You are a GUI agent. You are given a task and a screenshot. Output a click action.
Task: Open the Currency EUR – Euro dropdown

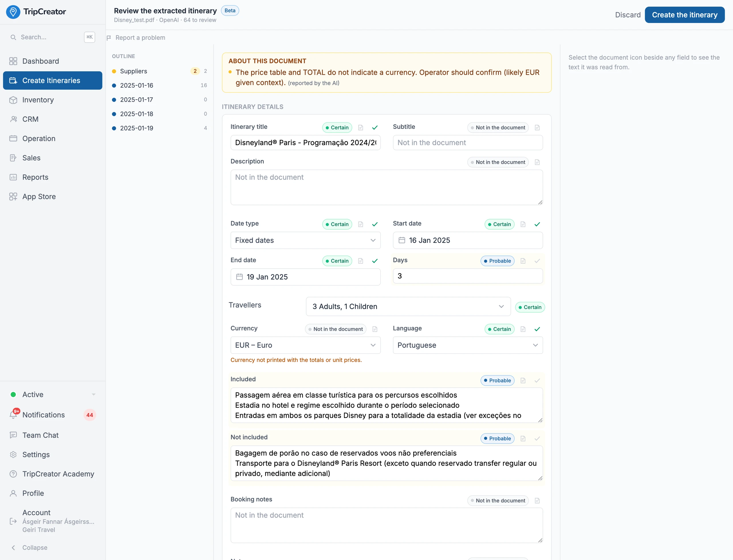(305, 345)
